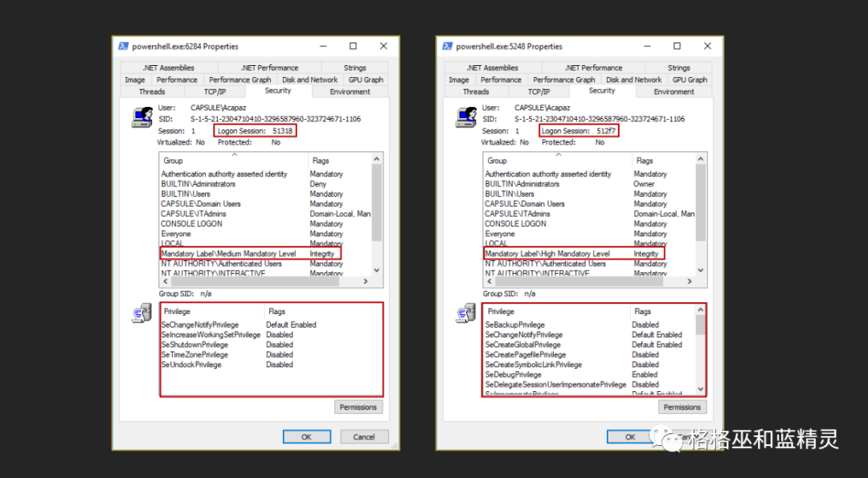Switch to Strings tab in powershell.exe:6284 window
Screen dimensions: 868x478
355,67
